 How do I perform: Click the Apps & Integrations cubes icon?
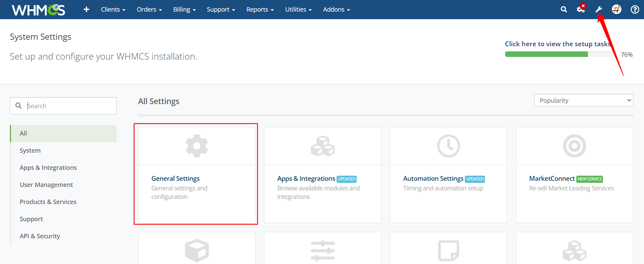point(323,146)
